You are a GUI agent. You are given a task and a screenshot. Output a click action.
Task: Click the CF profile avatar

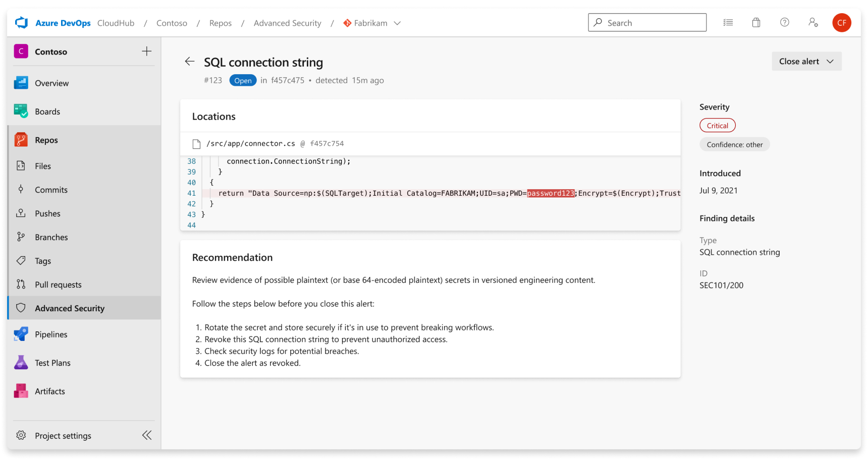841,23
